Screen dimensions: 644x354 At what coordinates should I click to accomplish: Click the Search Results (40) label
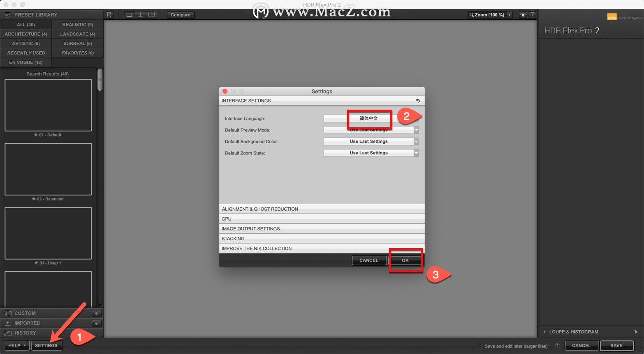48,74
